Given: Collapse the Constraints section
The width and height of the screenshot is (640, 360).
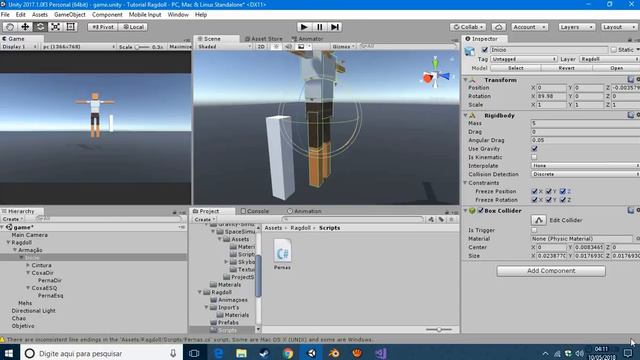Looking at the screenshot, I should 465,183.
